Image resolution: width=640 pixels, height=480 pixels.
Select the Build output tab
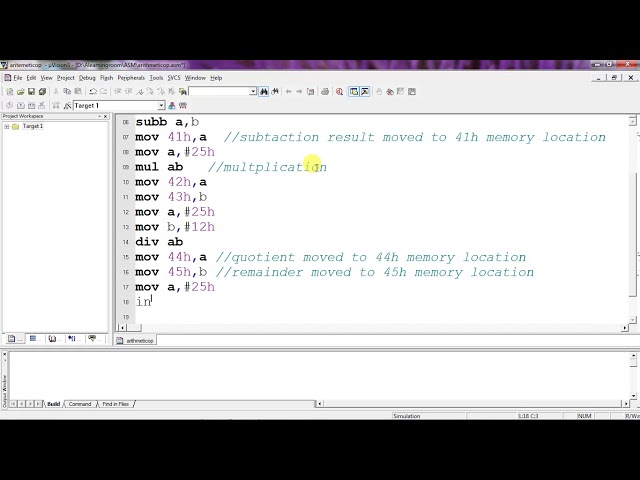click(x=53, y=404)
